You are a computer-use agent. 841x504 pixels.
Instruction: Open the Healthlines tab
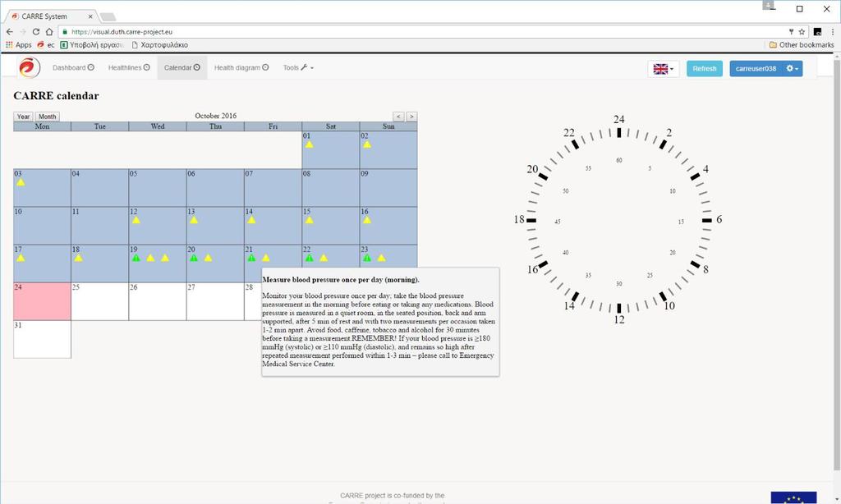129,67
